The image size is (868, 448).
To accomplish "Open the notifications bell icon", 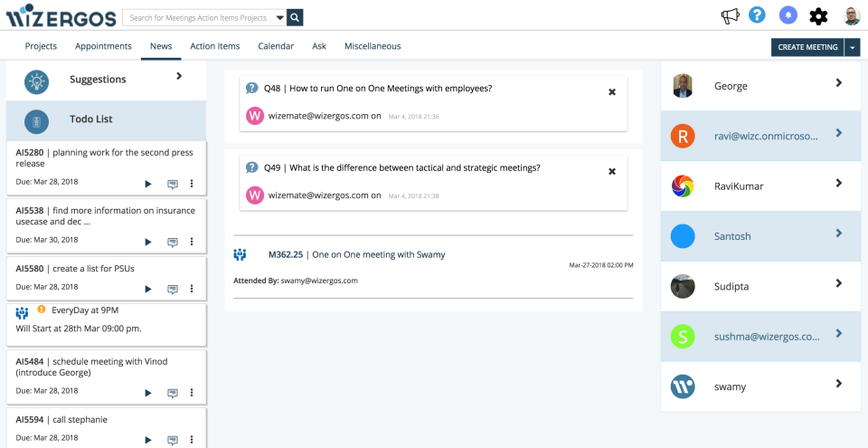I will pyautogui.click(x=788, y=15).
